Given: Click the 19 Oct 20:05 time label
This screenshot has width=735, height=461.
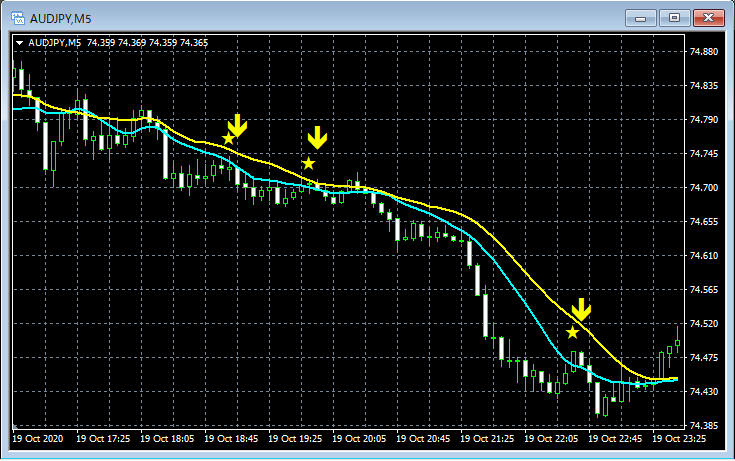Looking at the screenshot, I should point(359,439).
